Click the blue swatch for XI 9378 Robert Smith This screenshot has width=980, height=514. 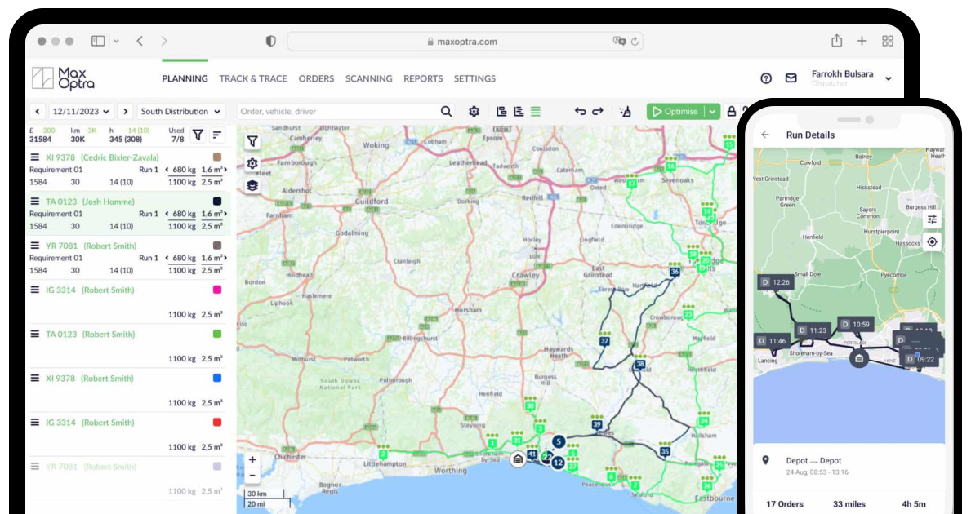[x=217, y=378]
